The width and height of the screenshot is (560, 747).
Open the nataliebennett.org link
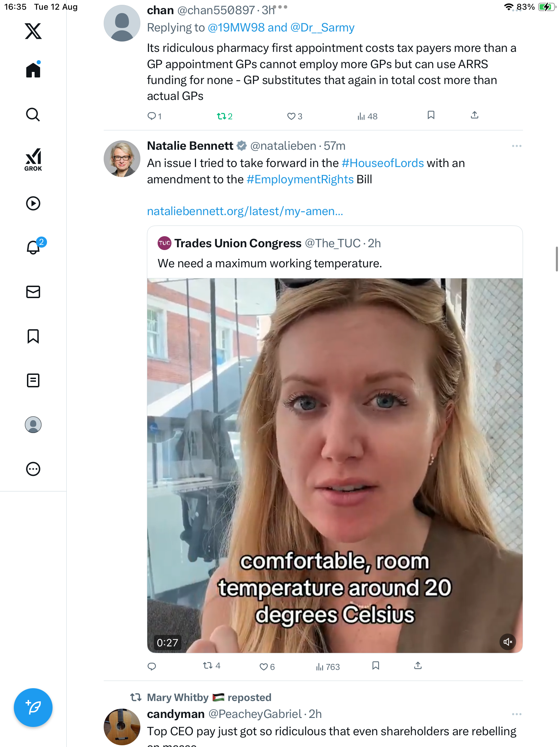245,211
